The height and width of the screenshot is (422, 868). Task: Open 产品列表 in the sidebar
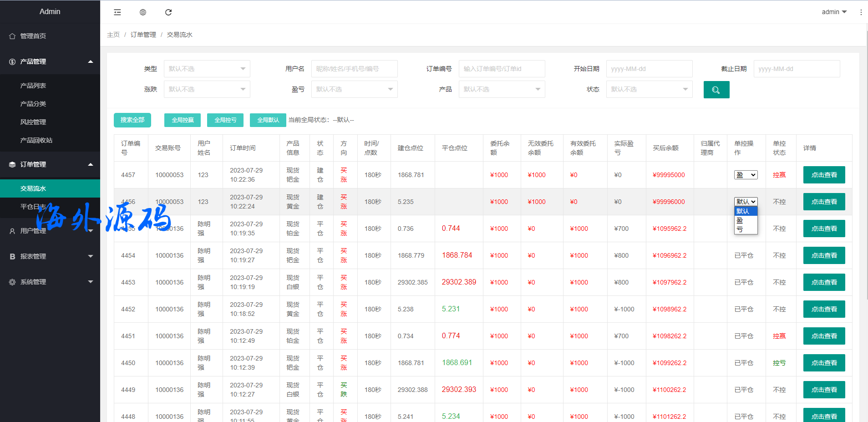(x=33, y=86)
